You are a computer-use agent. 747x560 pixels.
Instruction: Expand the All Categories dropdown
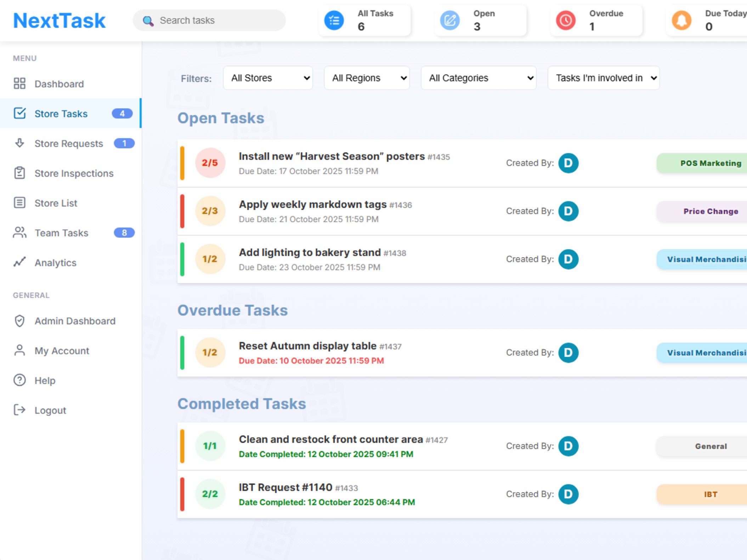[479, 78]
